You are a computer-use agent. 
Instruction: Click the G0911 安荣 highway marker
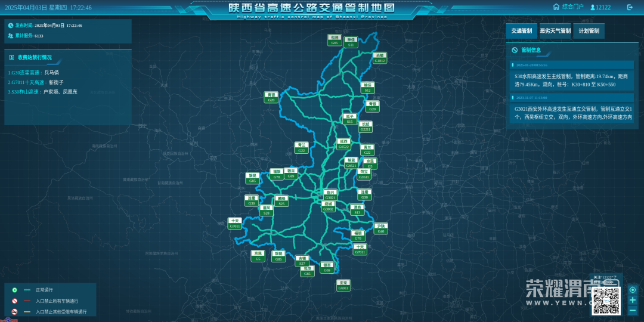click(343, 286)
